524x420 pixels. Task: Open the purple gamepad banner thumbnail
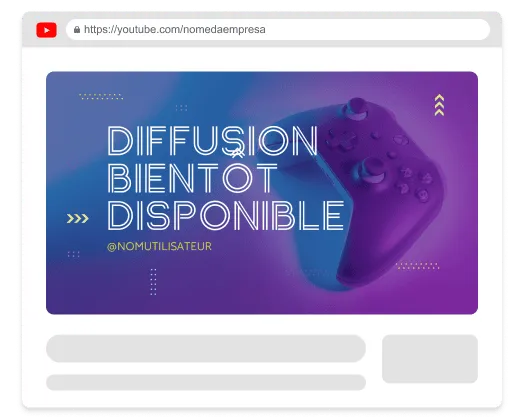[x=262, y=193]
